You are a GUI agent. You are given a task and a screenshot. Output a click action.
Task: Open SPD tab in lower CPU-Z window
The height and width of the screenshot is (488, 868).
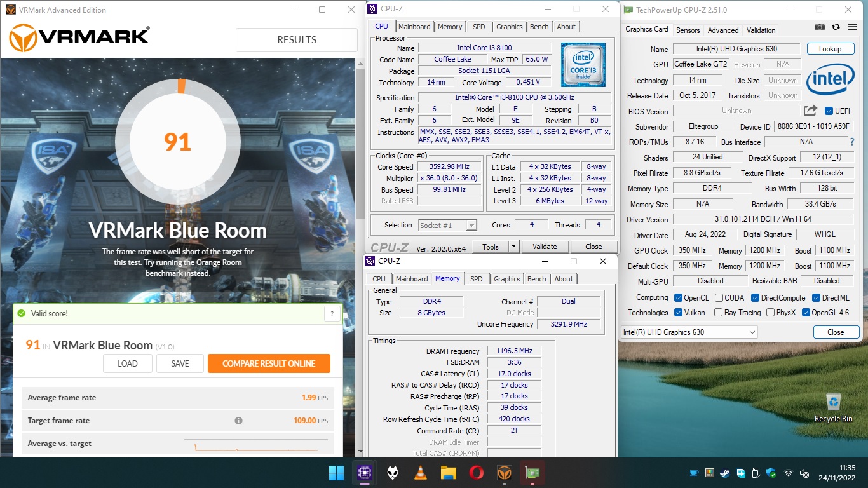[476, 279]
